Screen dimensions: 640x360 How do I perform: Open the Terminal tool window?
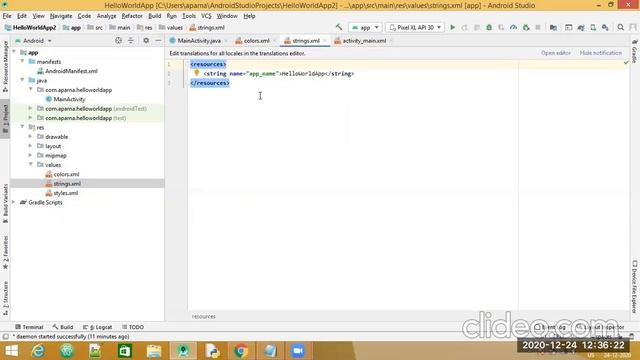click(x=29, y=327)
